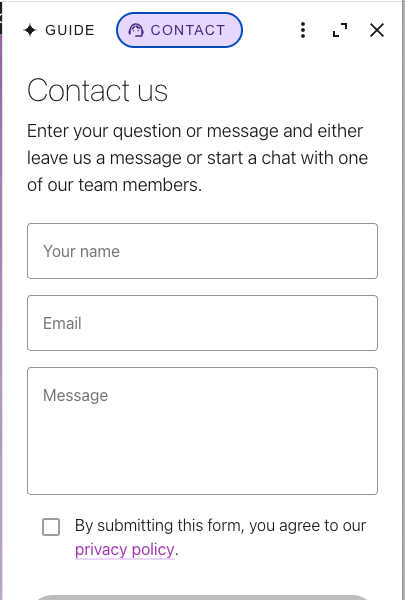Screen dimensions: 405x600
Task: Switch to the GUIDE tab
Action: pos(59,30)
